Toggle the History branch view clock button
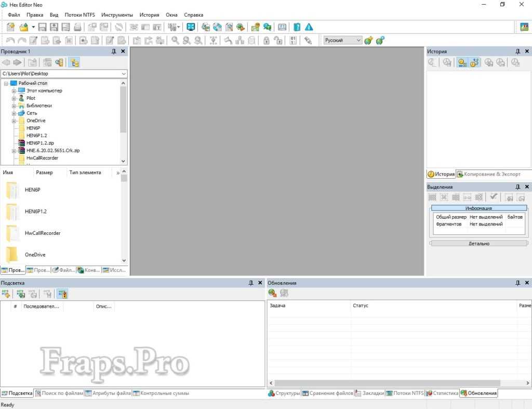 pos(474,62)
